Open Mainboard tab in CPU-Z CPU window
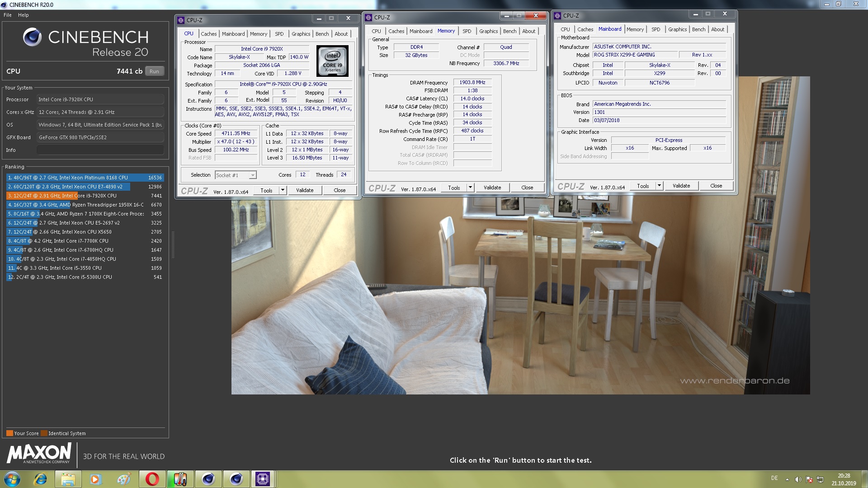Image resolution: width=868 pixels, height=488 pixels. [x=233, y=34]
